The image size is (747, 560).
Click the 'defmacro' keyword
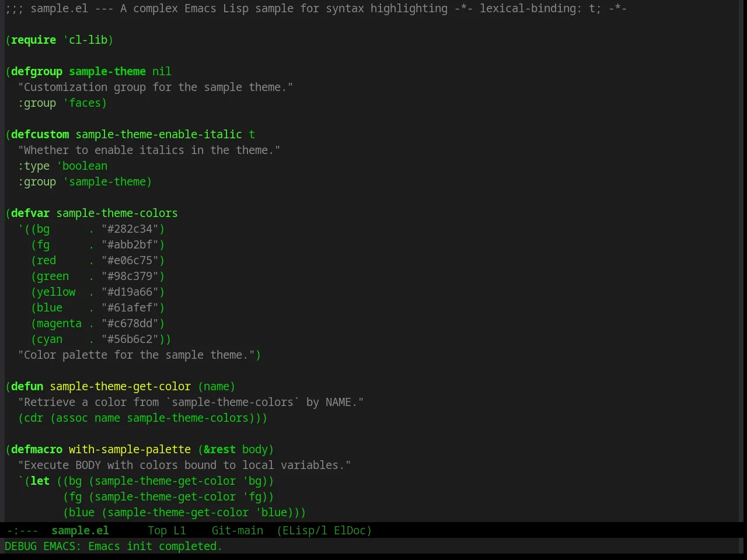37,449
